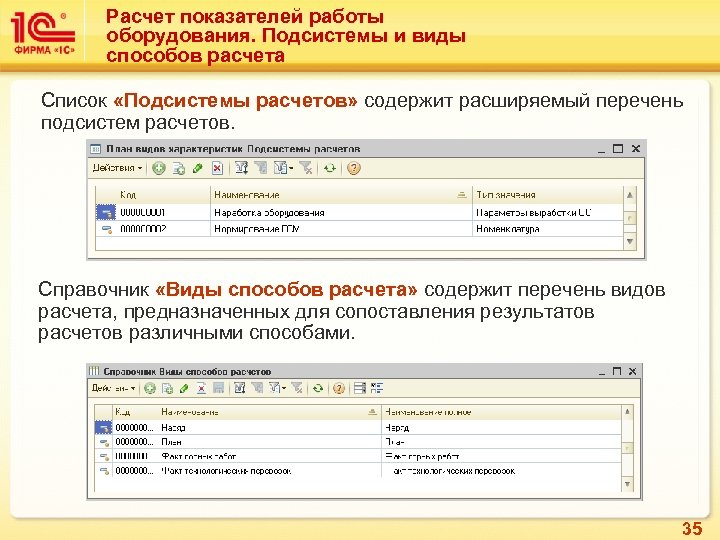Image resolution: width=720 pixels, height=540 pixels.
Task: Select the row Нормирование ГСМ
Action: point(359,229)
